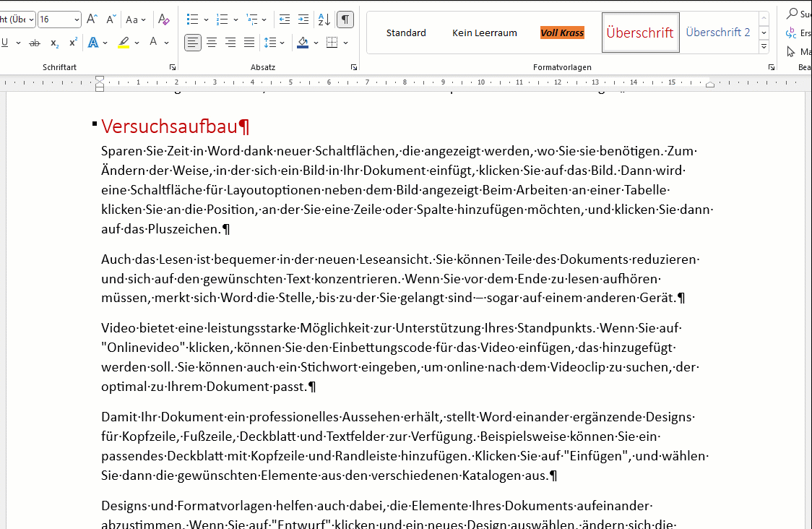
Task: Expand the line spacing options dropdown
Action: [x=282, y=43]
